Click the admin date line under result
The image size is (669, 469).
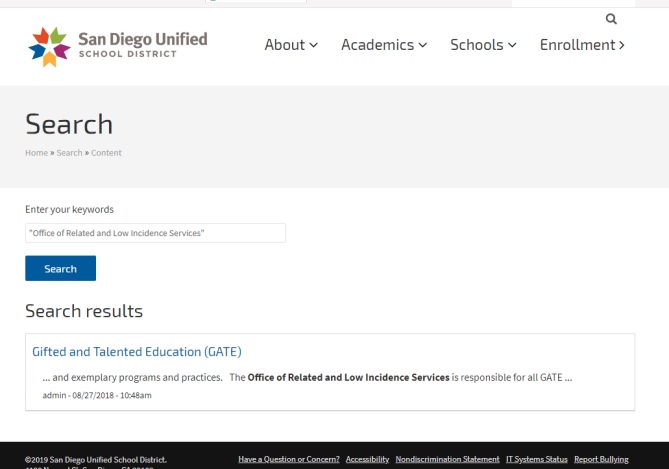point(97,396)
